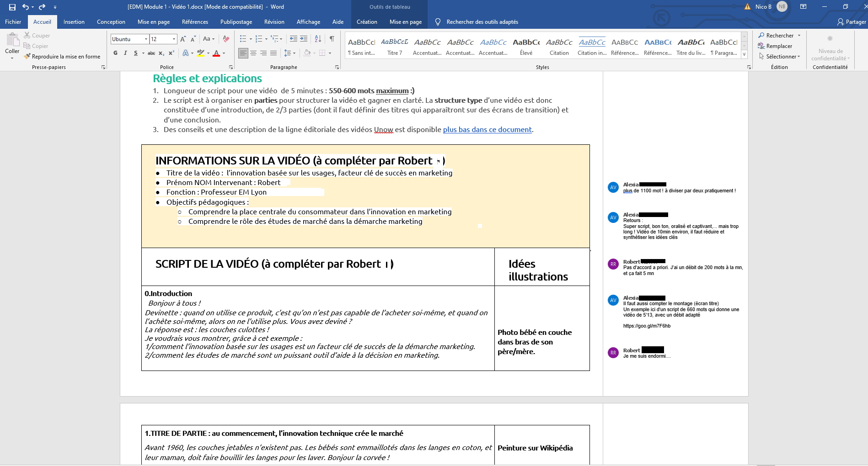868x466 pixels.
Task: Click the sort A-Z icon
Action: coord(318,39)
